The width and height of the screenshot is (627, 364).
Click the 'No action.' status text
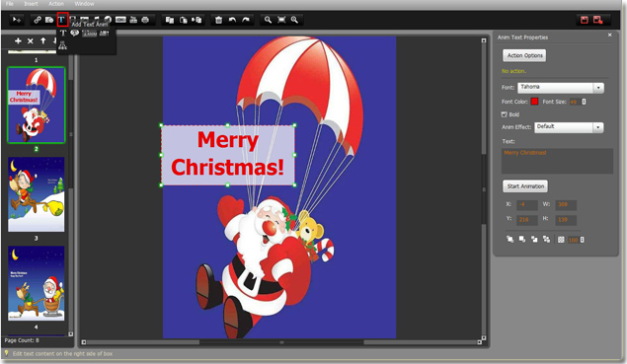pyautogui.click(x=513, y=71)
